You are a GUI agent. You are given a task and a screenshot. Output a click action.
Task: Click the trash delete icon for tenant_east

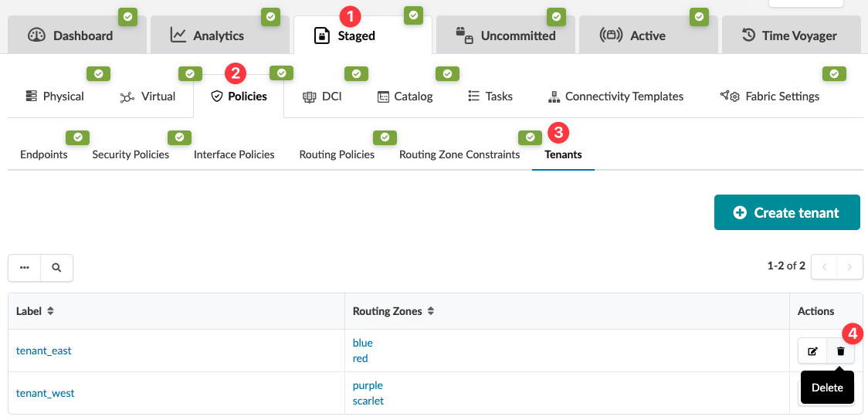tap(840, 351)
